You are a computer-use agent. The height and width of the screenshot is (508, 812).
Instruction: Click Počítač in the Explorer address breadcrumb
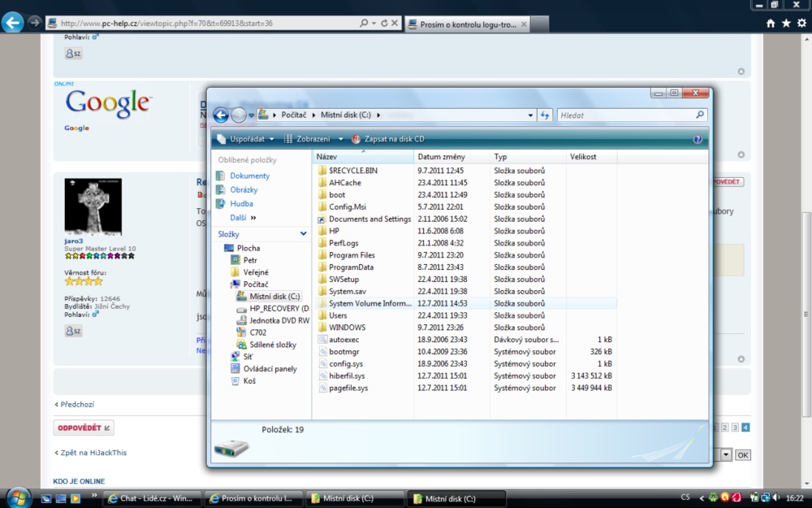pyautogui.click(x=294, y=115)
